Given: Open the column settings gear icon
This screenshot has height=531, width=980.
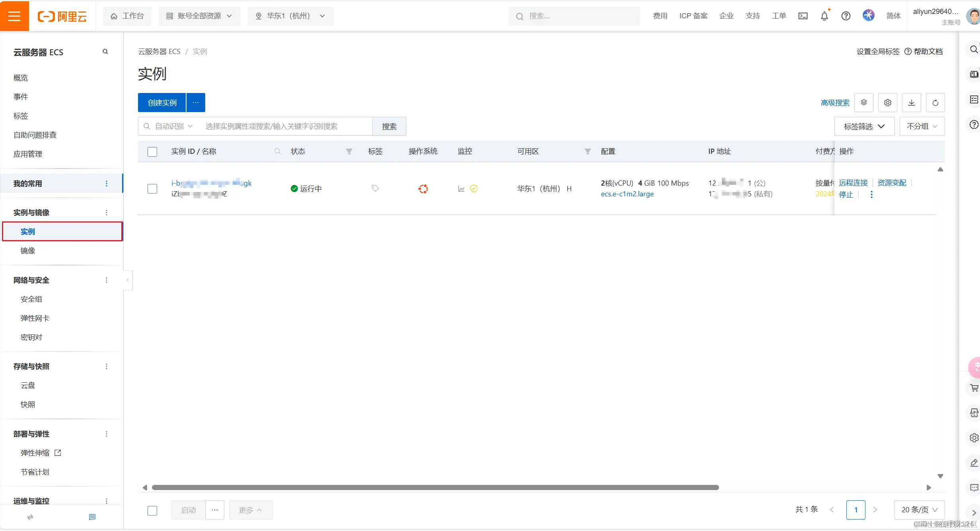Looking at the screenshot, I should tap(887, 103).
